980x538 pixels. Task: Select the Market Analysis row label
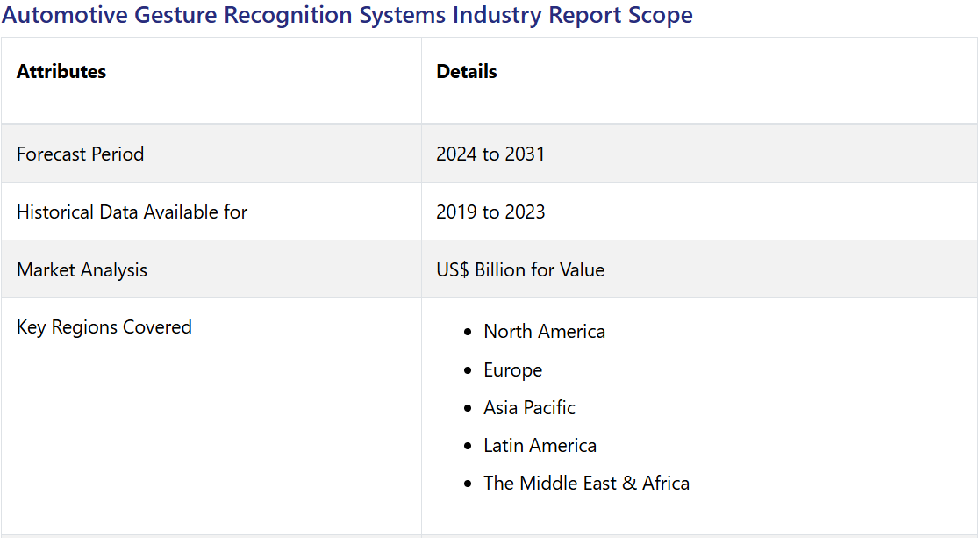pyautogui.click(x=82, y=270)
